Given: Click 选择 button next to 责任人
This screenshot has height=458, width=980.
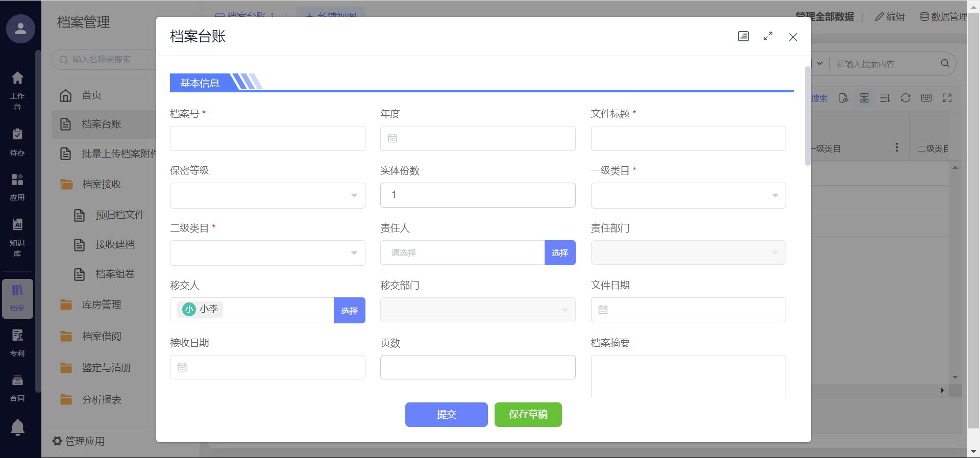Looking at the screenshot, I should [x=559, y=253].
